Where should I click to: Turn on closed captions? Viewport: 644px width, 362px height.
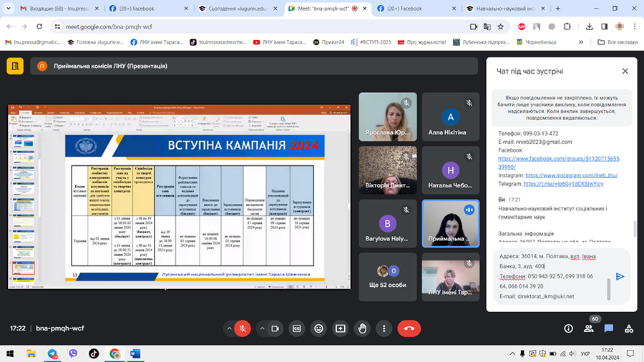pos(296,328)
